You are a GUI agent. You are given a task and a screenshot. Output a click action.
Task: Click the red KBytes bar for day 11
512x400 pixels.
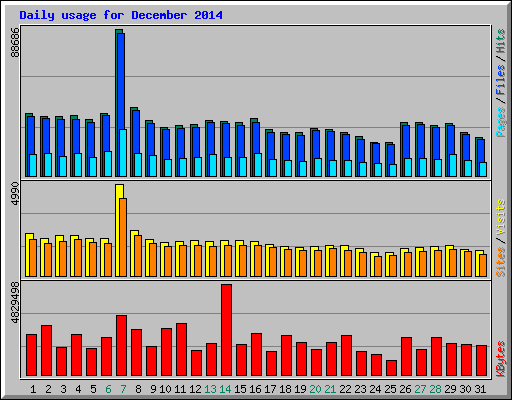[x=181, y=350]
